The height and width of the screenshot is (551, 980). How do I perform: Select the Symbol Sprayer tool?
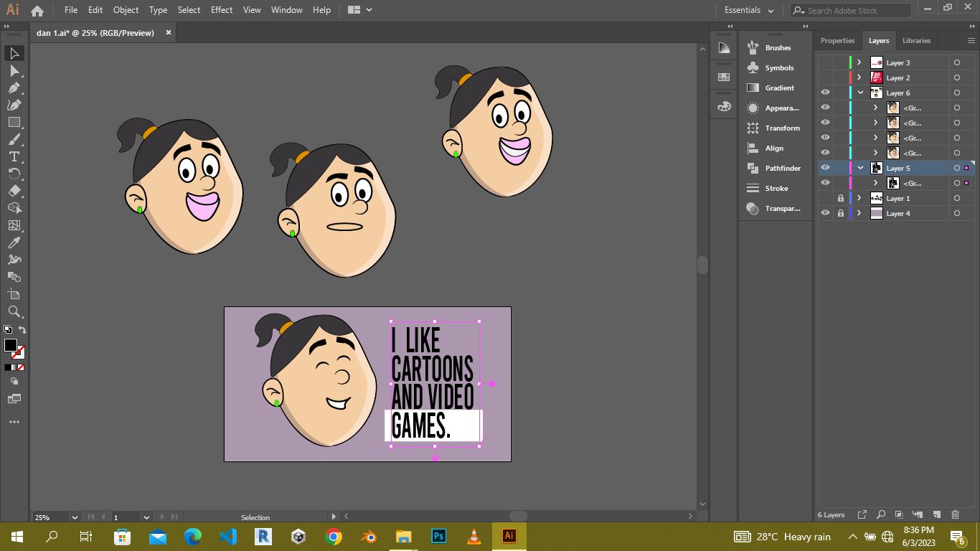click(x=14, y=260)
